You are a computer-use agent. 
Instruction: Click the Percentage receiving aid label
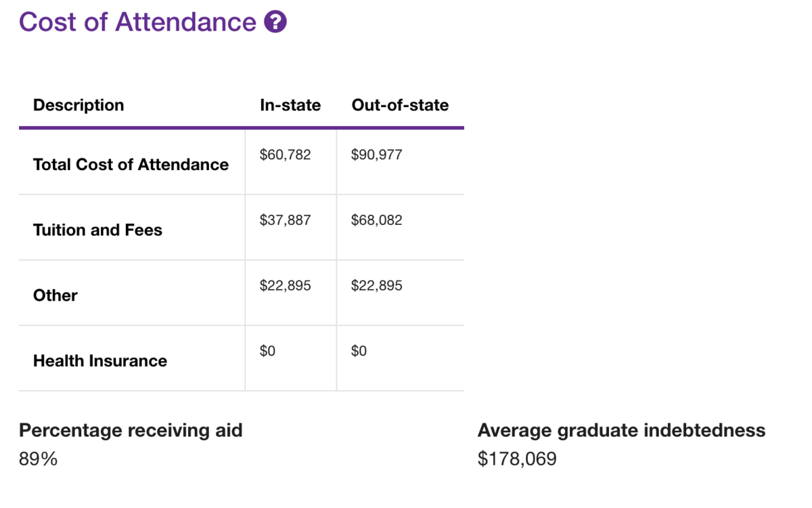[x=131, y=430]
